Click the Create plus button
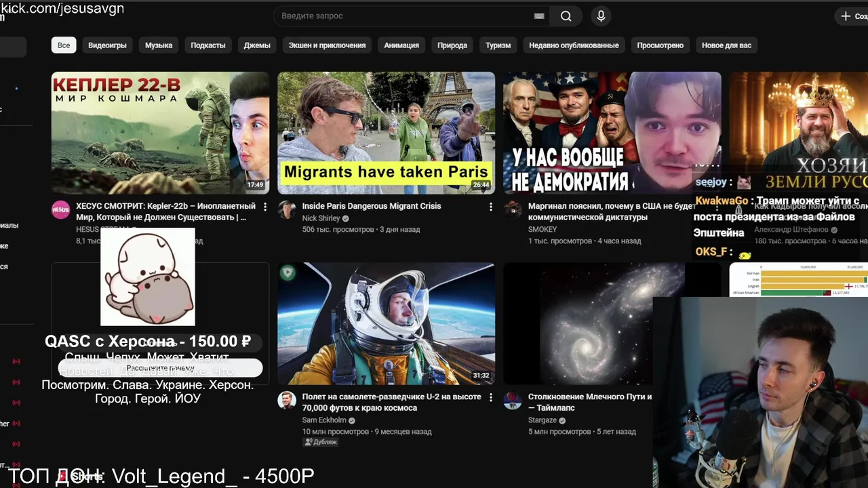 pos(852,16)
